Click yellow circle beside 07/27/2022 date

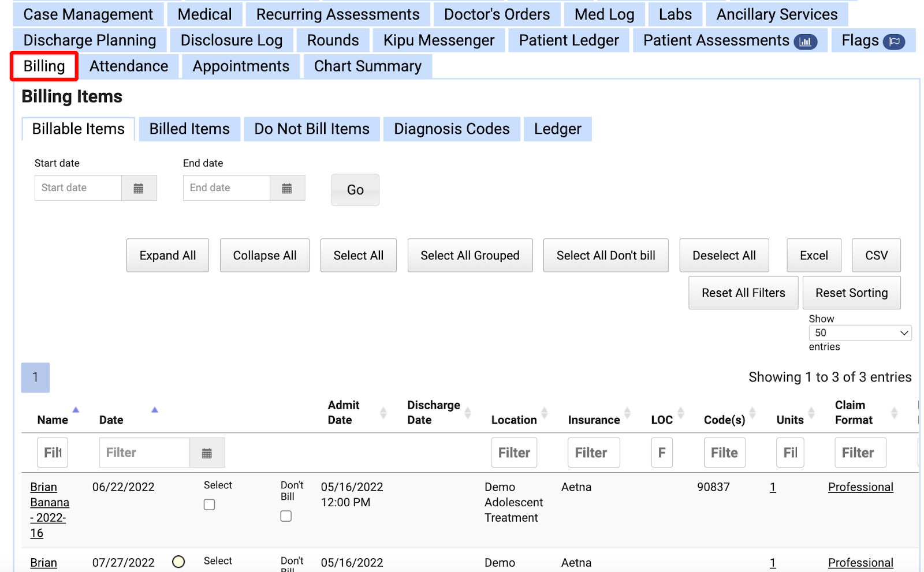(178, 562)
